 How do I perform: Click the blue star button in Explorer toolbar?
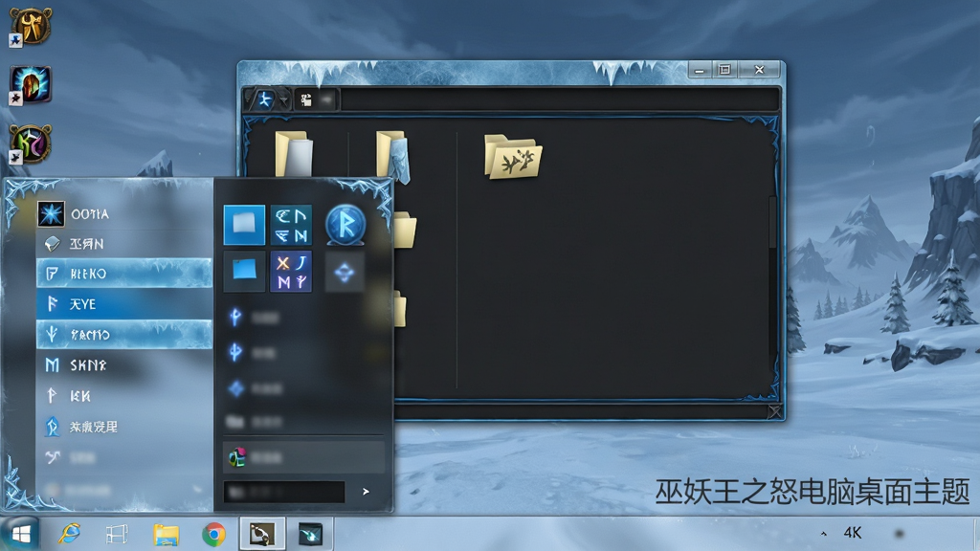[x=265, y=99]
